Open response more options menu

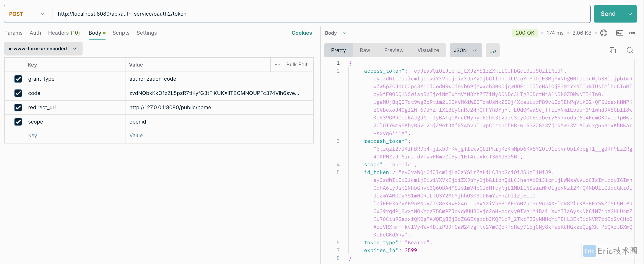[631, 33]
